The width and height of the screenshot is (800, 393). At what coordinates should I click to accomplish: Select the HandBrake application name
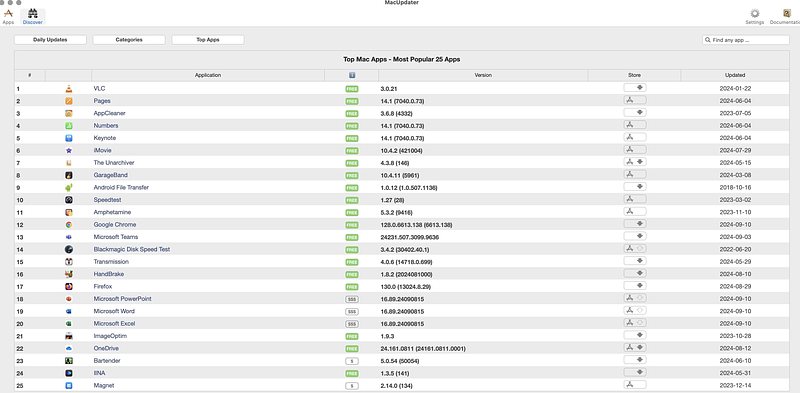pos(109,274)
